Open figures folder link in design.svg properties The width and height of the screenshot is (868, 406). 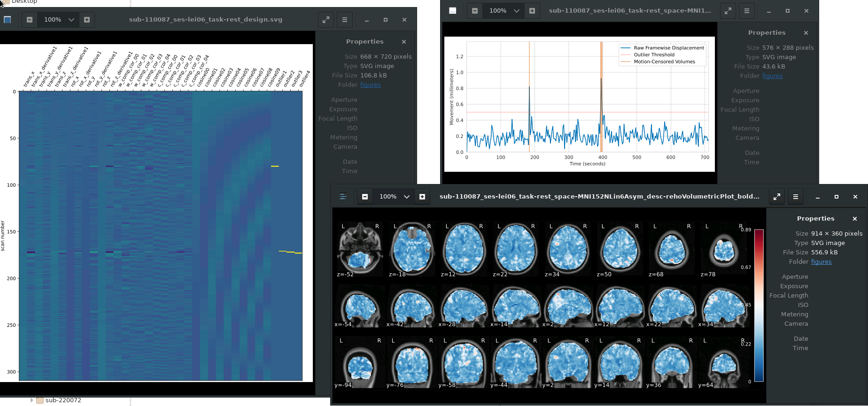click(371, 85)
